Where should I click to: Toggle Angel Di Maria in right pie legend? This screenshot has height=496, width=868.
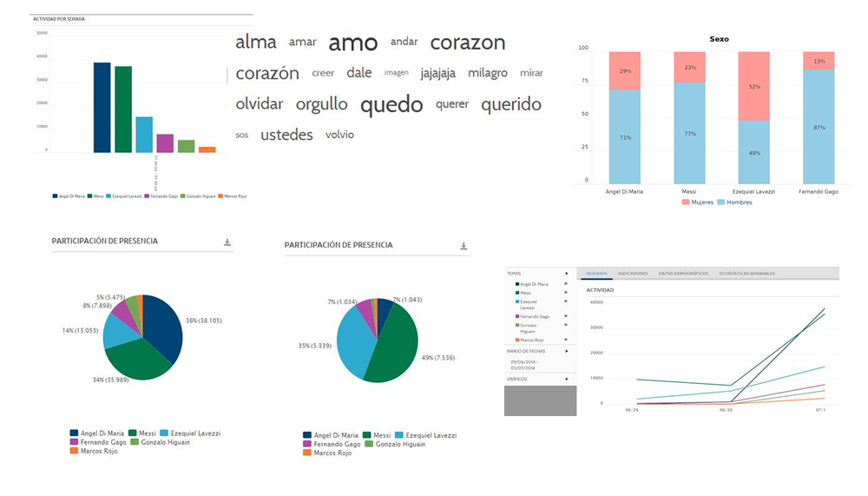pyautogui.click(x=331, y=435)
